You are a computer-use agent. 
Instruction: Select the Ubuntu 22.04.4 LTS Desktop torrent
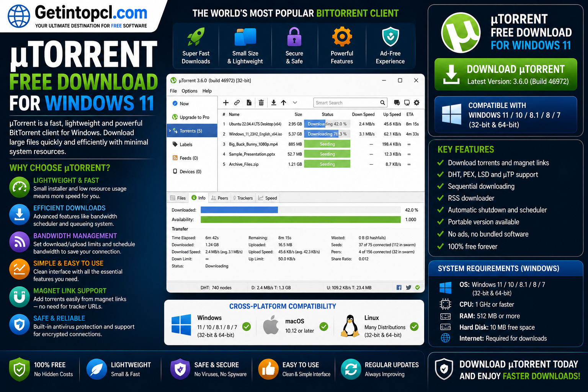point(321,124)
